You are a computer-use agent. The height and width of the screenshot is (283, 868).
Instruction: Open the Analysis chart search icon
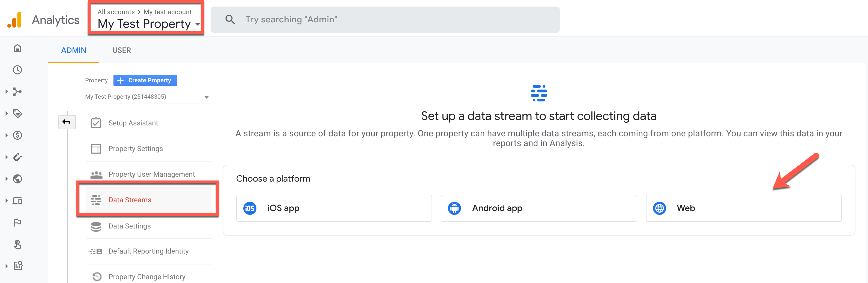tap(18, 266)
